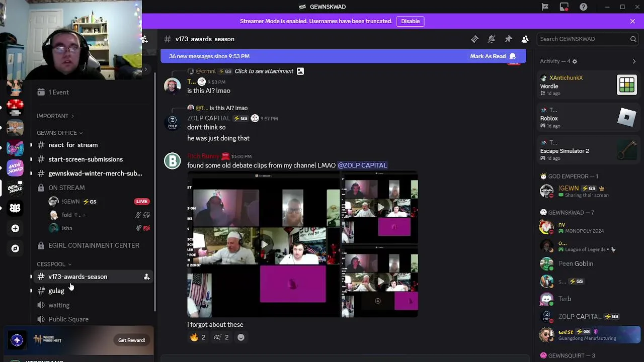
Task: Expand Activity panel chevron arrow
Action: pos(634,61)
